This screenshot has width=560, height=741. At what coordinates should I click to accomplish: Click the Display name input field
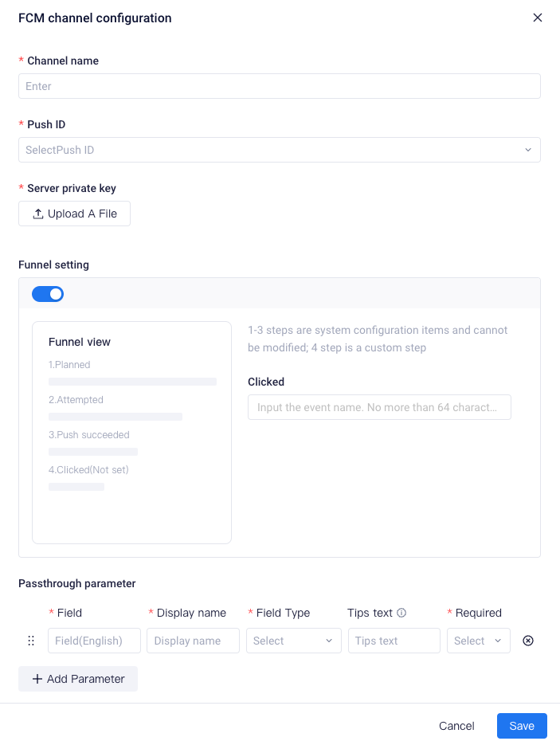click(x=193, y=640)
